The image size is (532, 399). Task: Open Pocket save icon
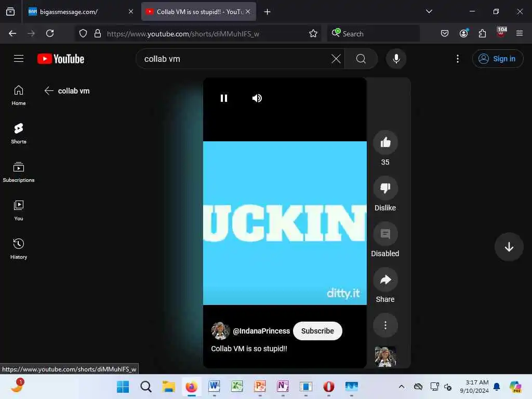(445, 33)
